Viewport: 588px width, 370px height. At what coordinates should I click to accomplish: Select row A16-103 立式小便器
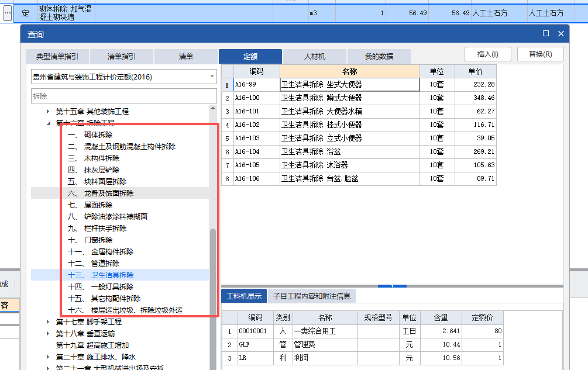(x=359, y=138)
